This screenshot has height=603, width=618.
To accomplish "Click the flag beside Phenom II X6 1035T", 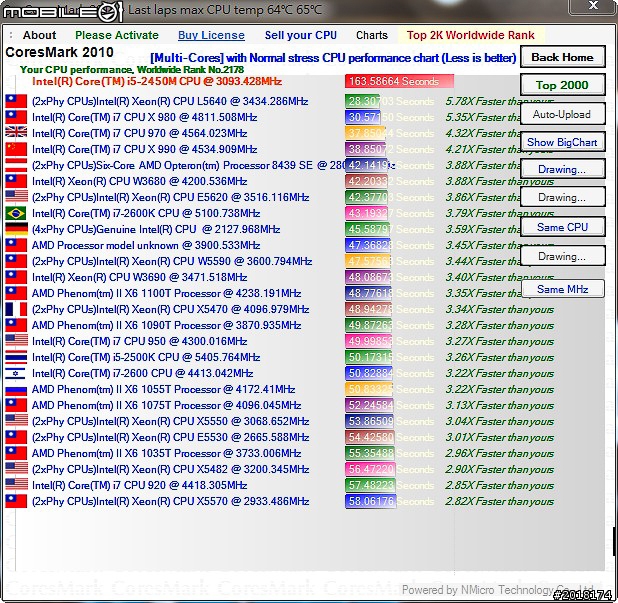I will tap(16, 453).
